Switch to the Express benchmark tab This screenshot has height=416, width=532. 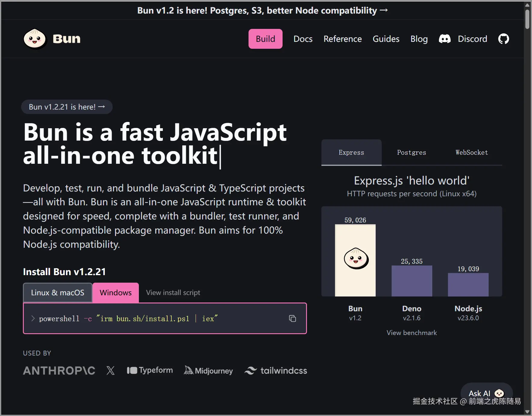(351, 152)
